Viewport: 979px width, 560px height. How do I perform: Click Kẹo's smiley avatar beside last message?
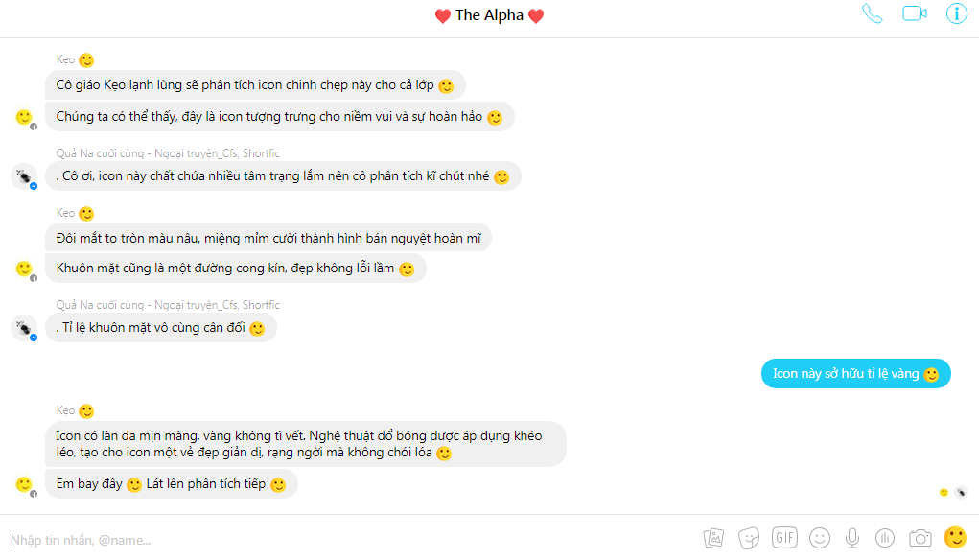tap(25, 484)
